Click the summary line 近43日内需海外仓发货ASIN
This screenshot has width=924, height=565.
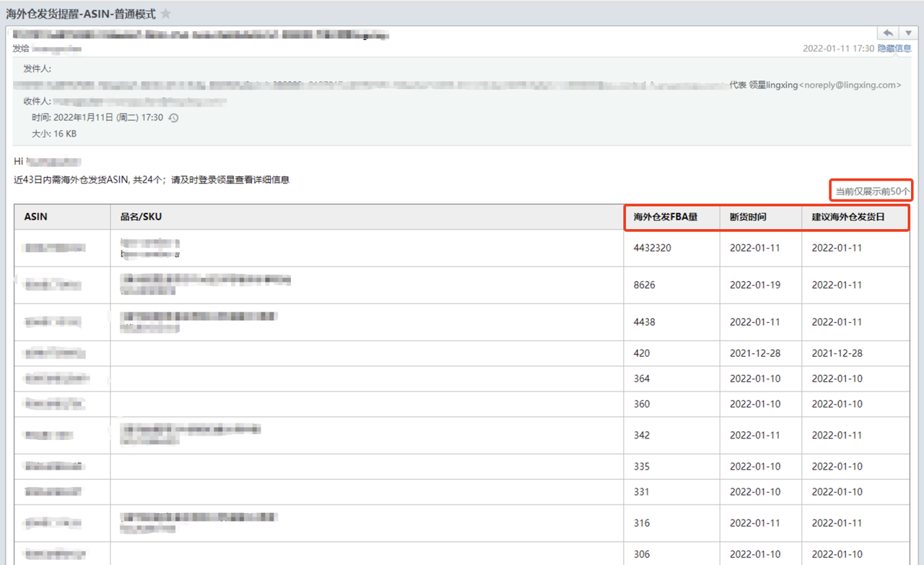click(152, 180)
